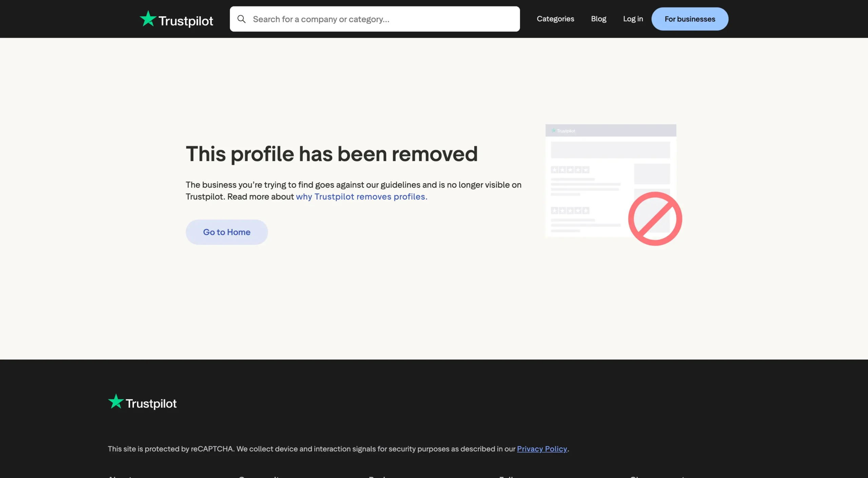The height and width of the screenshot is (478, 868).
Task: Click the For businesses button
Action: coord(690,19)
